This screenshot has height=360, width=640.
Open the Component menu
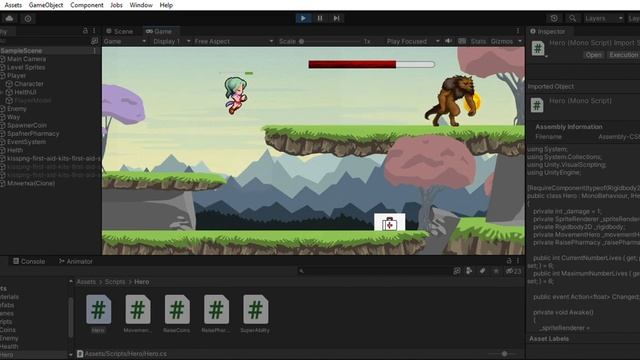click(87, 5)
